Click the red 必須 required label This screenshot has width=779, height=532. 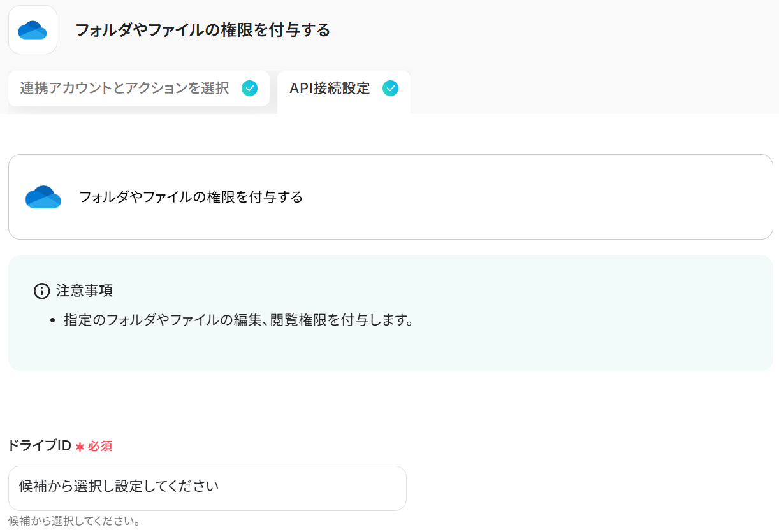(x=100, y=446)
